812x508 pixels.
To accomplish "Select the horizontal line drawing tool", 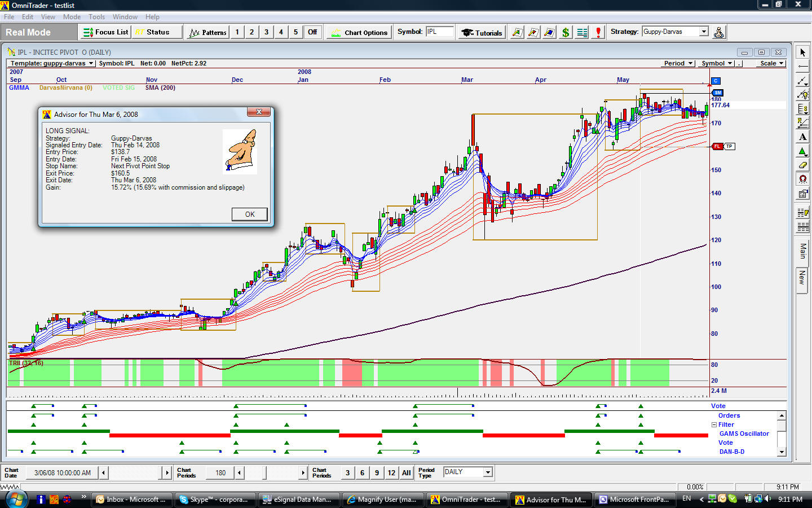I will tap(802, 67).
